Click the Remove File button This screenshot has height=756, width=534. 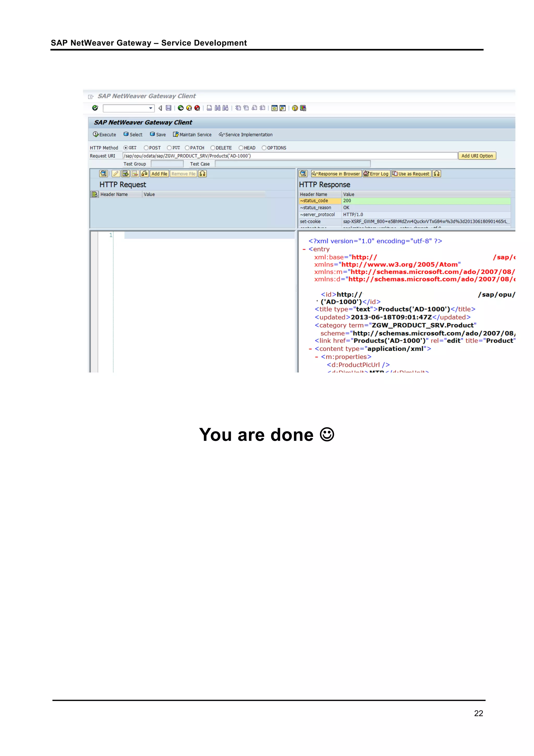[183, 174]
